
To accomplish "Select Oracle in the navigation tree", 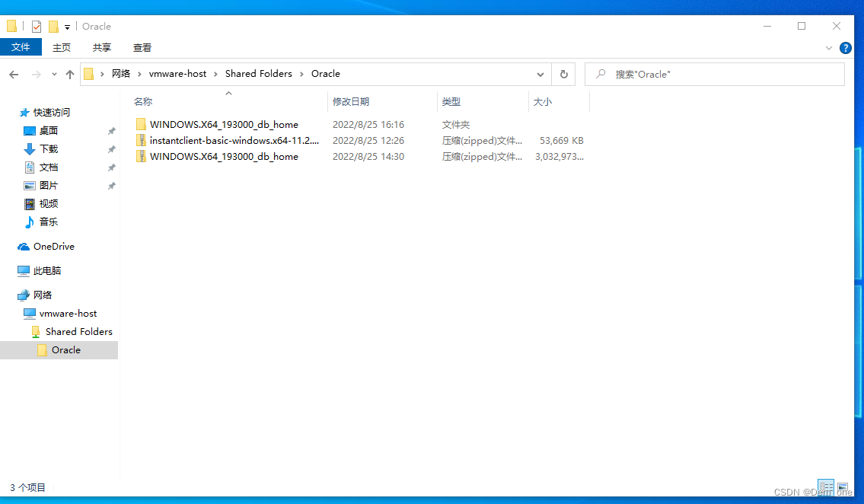I will click(x=59, y=349).
